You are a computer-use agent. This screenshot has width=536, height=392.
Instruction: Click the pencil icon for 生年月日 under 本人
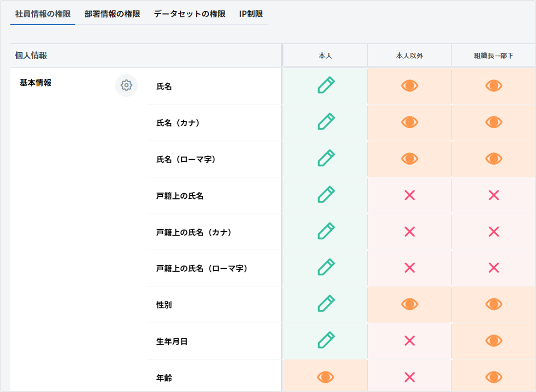326,341
